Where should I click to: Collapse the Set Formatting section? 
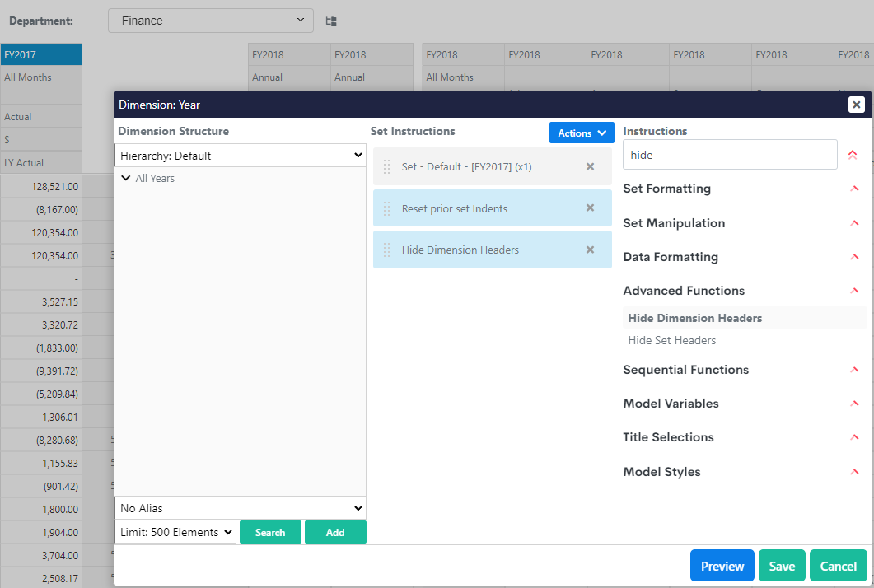pos(854,189)
